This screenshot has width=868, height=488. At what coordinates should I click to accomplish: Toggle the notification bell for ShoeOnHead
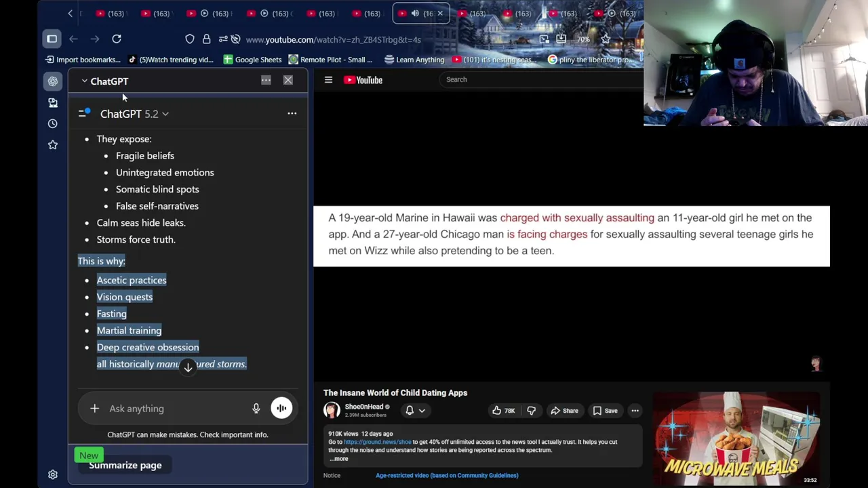(x=414, y=411)
